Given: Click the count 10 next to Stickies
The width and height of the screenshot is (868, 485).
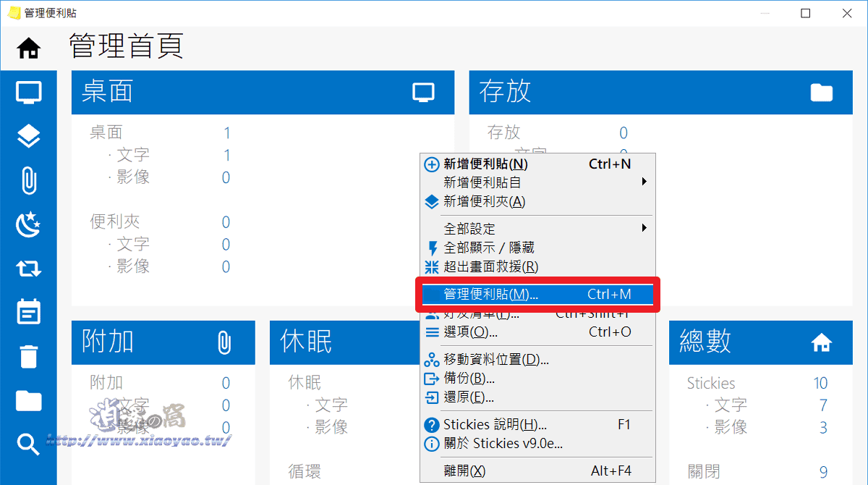Looking at the screenshot, I should click(x=820, y=384).
